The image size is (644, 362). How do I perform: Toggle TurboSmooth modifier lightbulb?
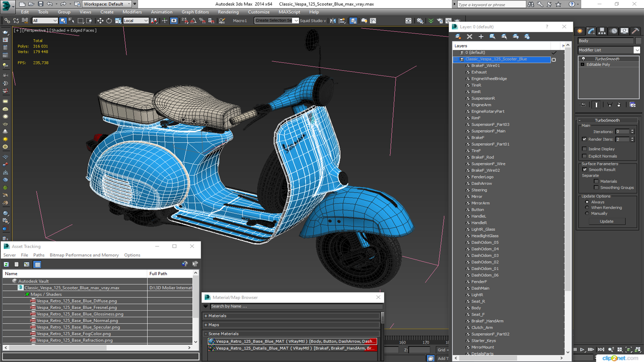click(x=583, y=59)
